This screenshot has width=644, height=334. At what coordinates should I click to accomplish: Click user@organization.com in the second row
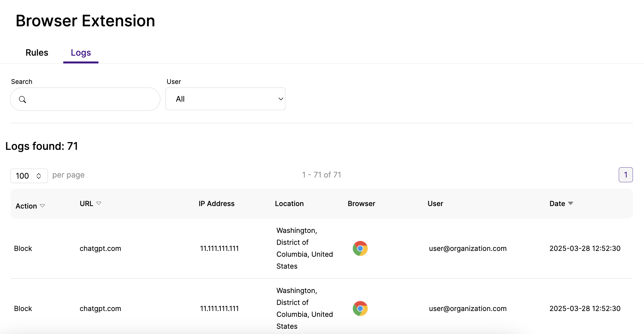pos(468,309)
